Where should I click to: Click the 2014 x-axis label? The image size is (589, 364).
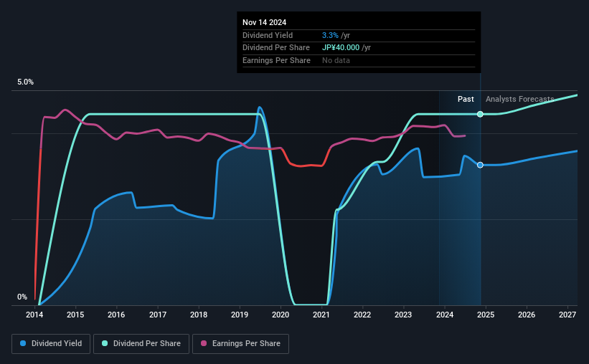tap(34, 315)
